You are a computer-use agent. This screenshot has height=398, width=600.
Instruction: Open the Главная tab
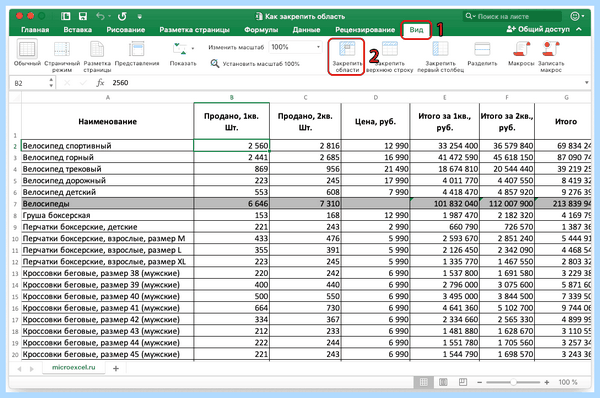coord(35,29)
